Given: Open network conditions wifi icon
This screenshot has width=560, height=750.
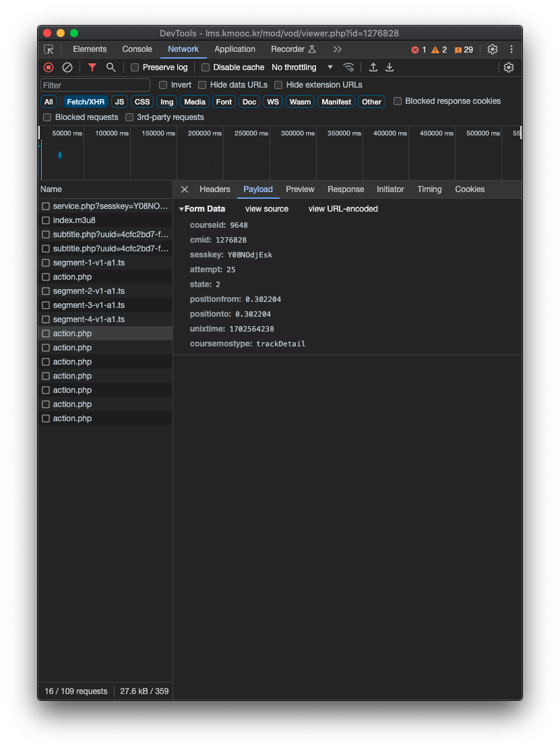Looking at the screenshot, I should coord(348,67).
